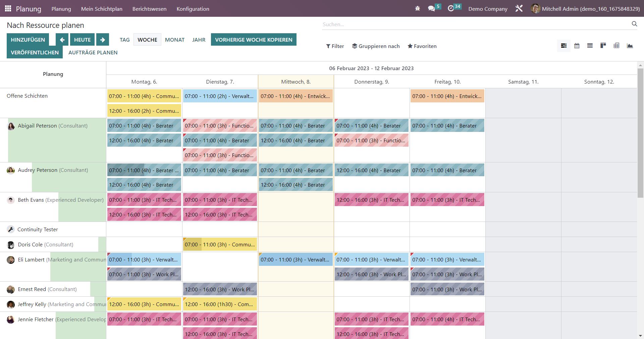Expand the Filter dropdown
This screenshot has width=644, height=339.
tap(335, 46)
